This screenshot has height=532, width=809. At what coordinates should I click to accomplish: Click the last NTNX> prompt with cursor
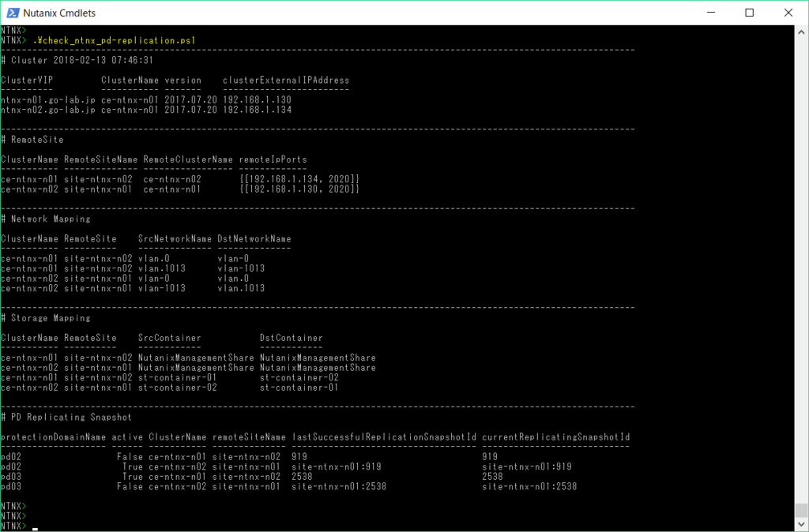click(x=13, y=526)
